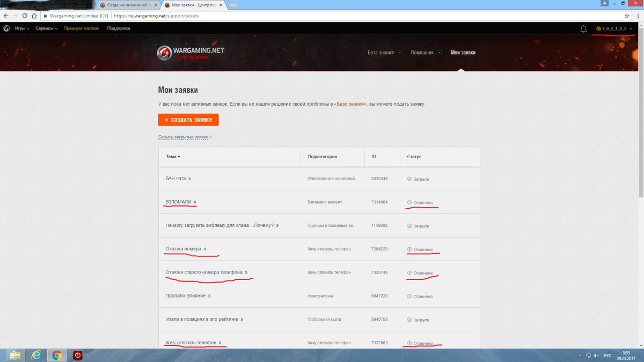Select the Мои заявки navigation tab

tap(463, 53)
